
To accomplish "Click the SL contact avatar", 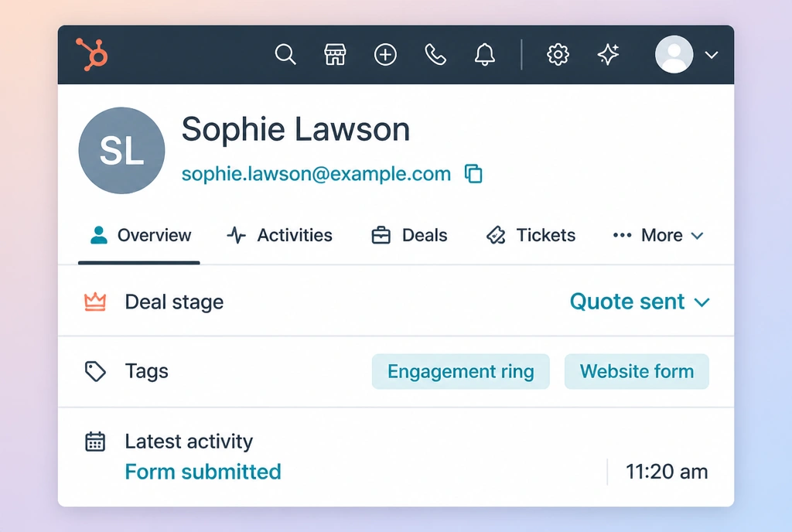I will 121,151.
